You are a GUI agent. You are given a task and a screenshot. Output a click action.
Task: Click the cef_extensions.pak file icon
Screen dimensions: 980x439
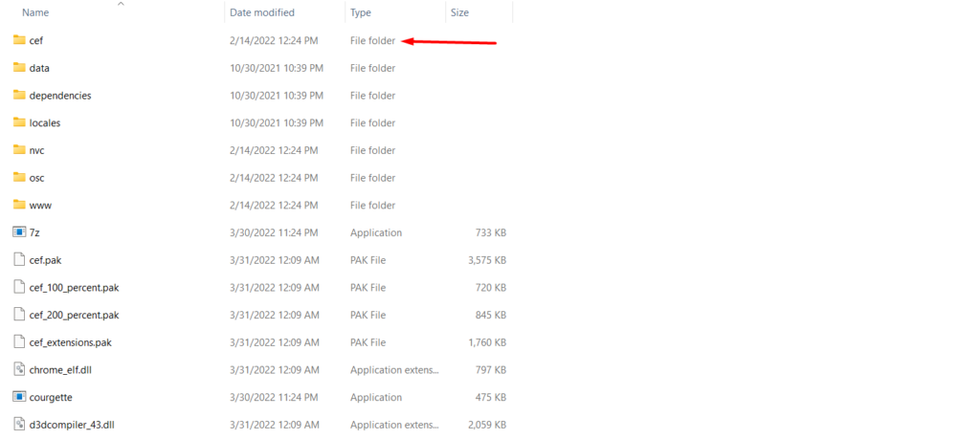click(x=19, y=342)
